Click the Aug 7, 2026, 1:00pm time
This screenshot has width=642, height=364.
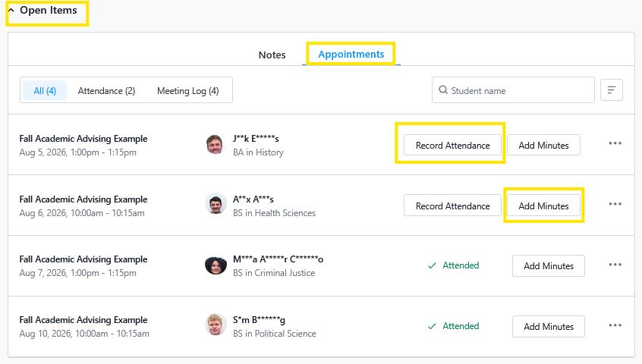click(78, 273)
